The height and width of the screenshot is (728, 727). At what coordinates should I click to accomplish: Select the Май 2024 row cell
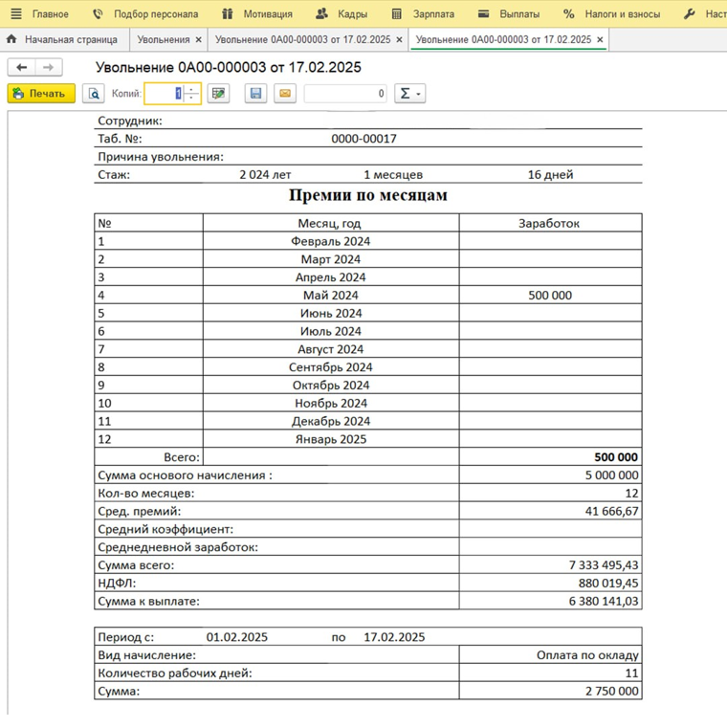point(331,296)
